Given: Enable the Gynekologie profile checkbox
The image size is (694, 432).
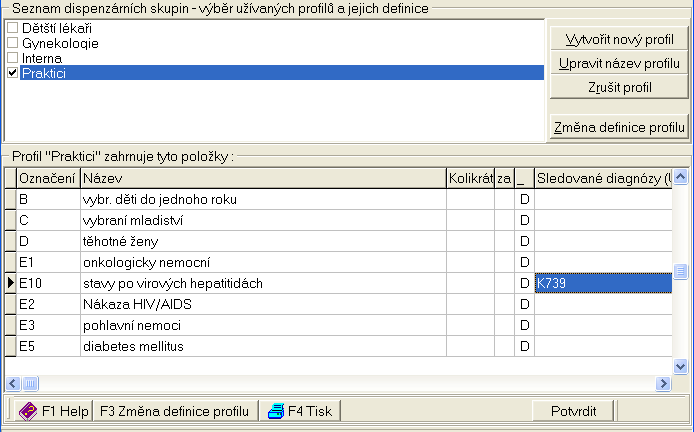Looking at the screenshot, I should (12, 44).
